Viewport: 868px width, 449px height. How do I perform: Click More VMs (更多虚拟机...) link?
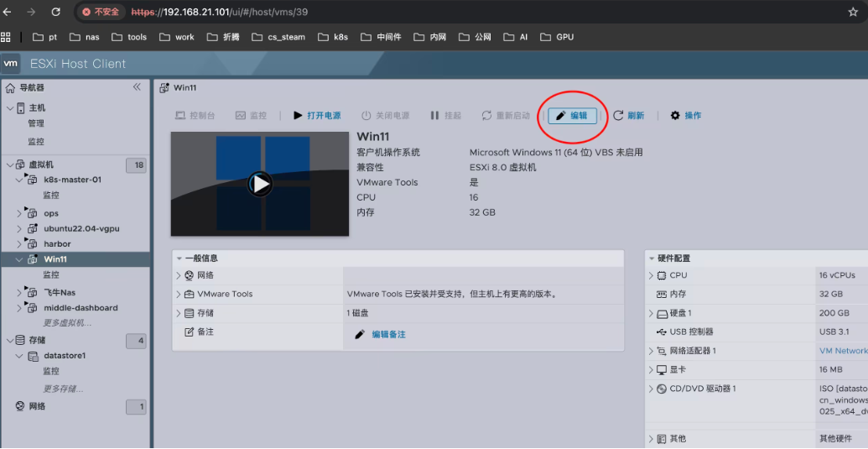click(x=68, y=323)
